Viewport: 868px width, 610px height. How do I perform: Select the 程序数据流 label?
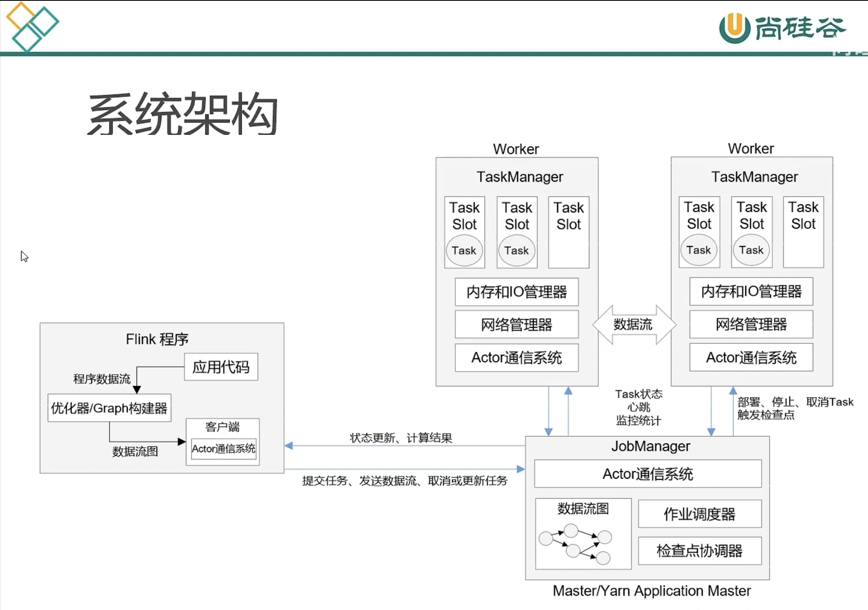102,379
